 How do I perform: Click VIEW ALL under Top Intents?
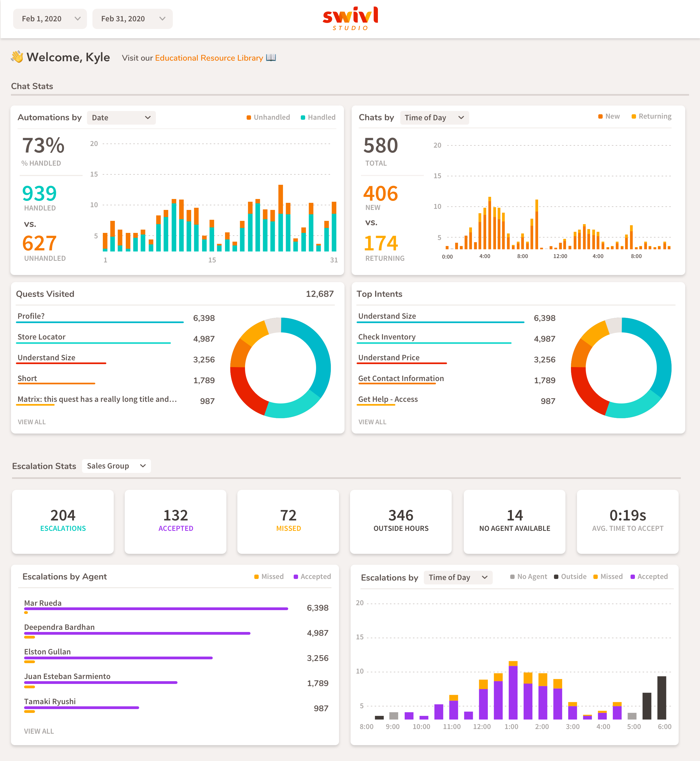(x=372, y=422)
